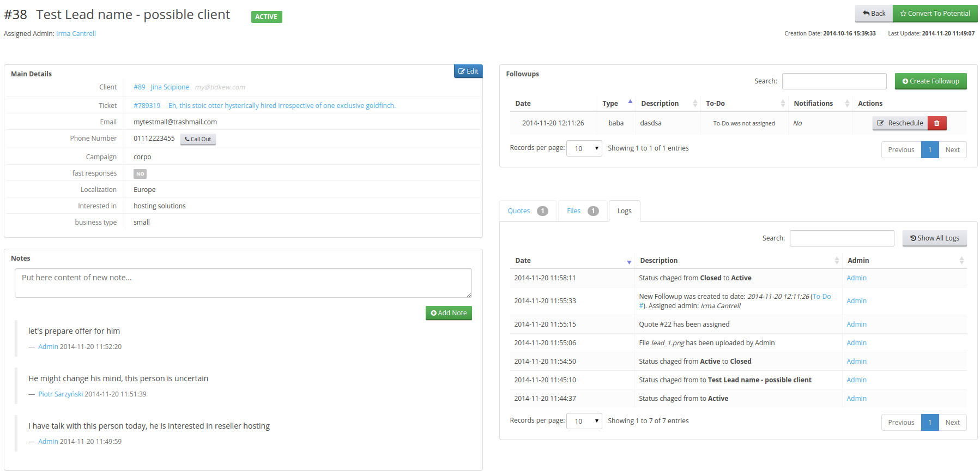Toggle the fast responses NO switch
The height and width of the screenshot is (475, 980).
tap(140, 174)
